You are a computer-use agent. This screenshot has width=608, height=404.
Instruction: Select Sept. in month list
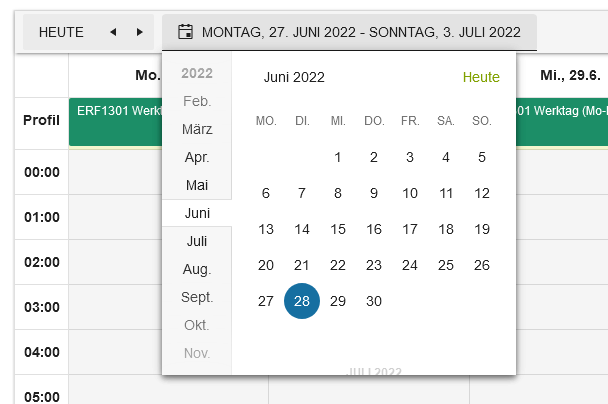pos(197,297)
